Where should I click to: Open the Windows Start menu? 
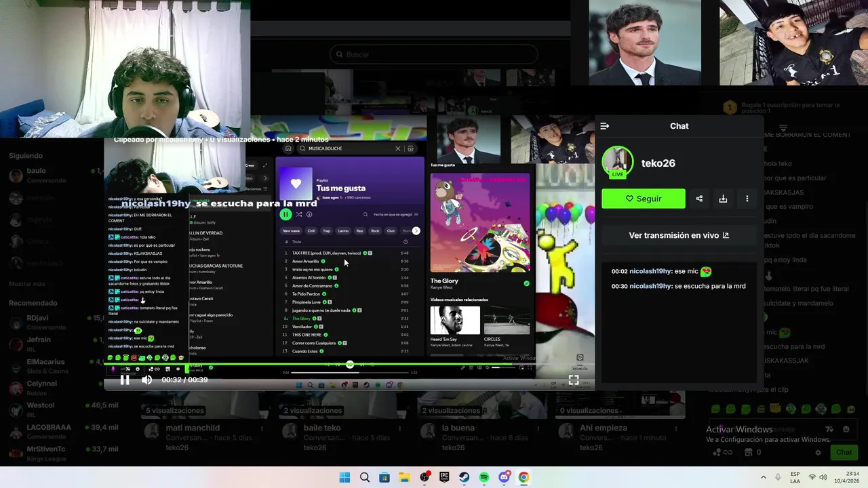click(344, 477)
